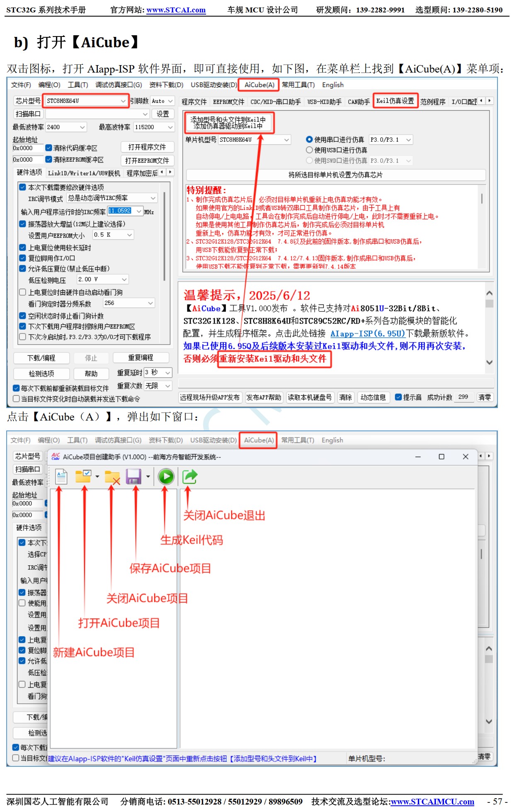Click 下载/编程 button in upper ISP window
512x812 pixels.
[x=41, y=358]
